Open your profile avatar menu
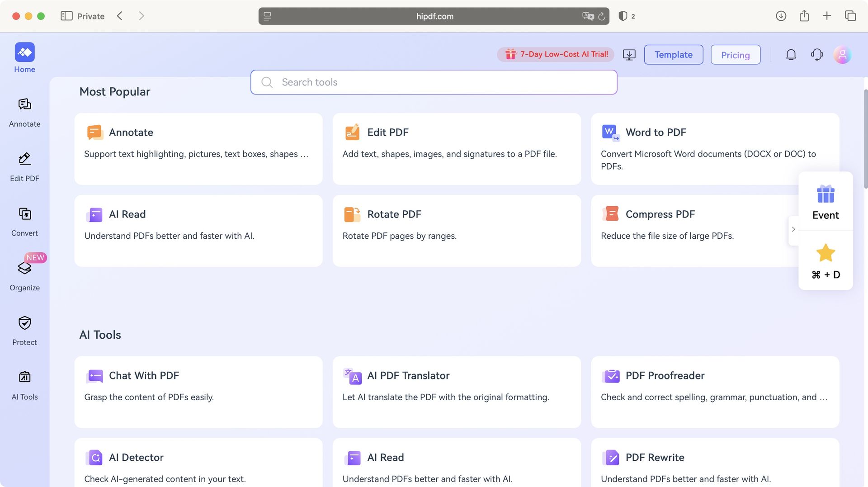Screen dimensions: 868x487 click(842, 54)
